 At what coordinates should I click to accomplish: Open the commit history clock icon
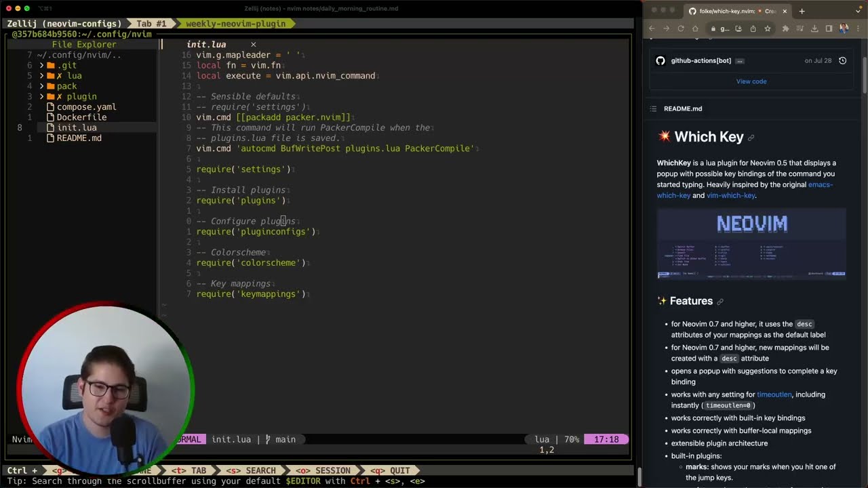(842, 60)
